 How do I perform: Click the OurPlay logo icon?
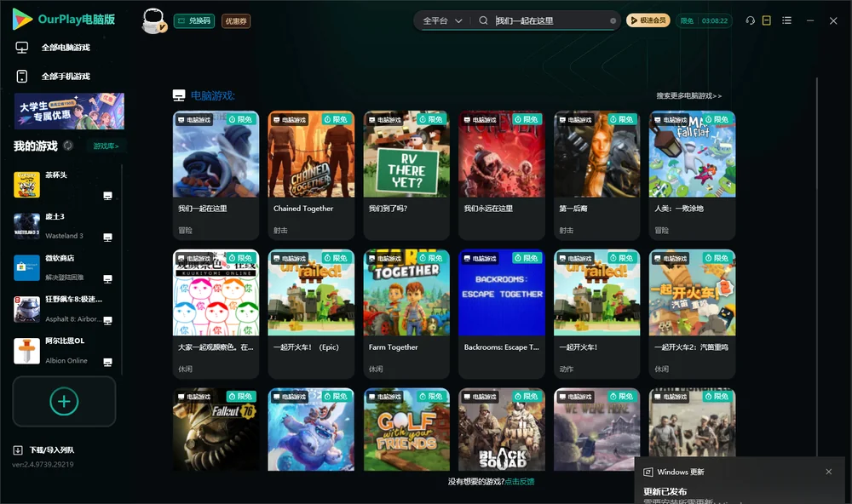tap(22, 20)
